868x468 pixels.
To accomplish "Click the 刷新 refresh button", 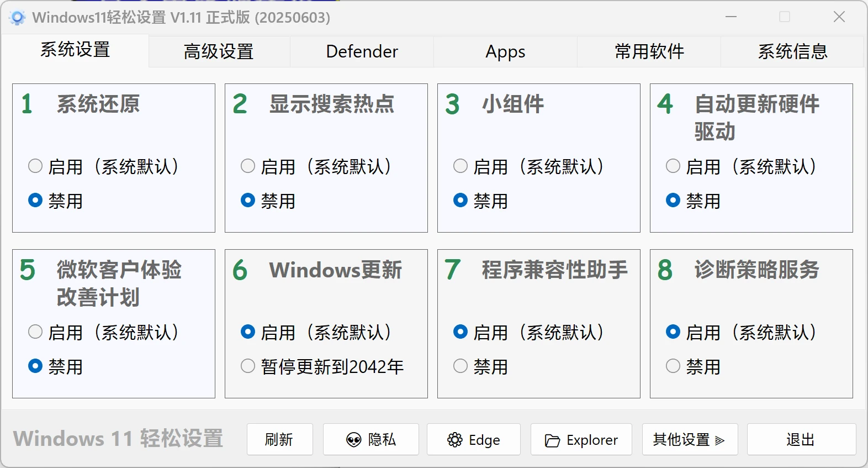I will click(x=279, y=439).
